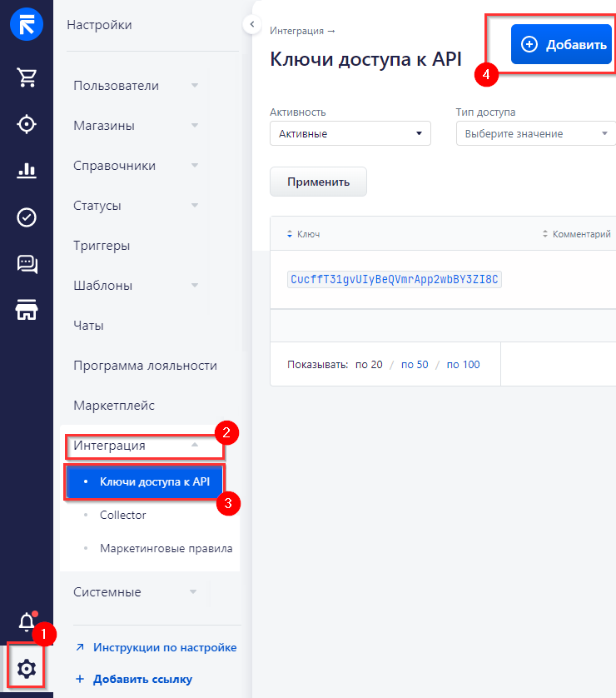
Task: Open the notifications bell icon
Action: point(27,622)
